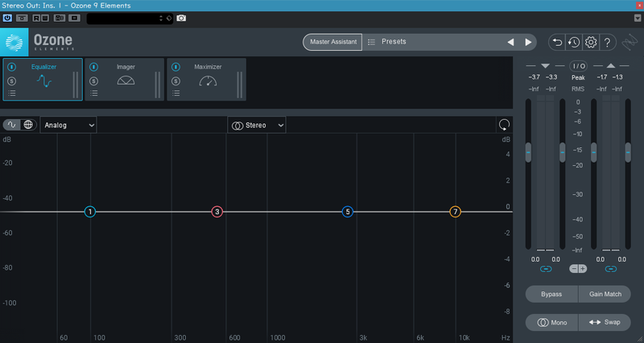Click the right input gain slider handle
Screen dimensions: 644x343
tap(562, 152)
